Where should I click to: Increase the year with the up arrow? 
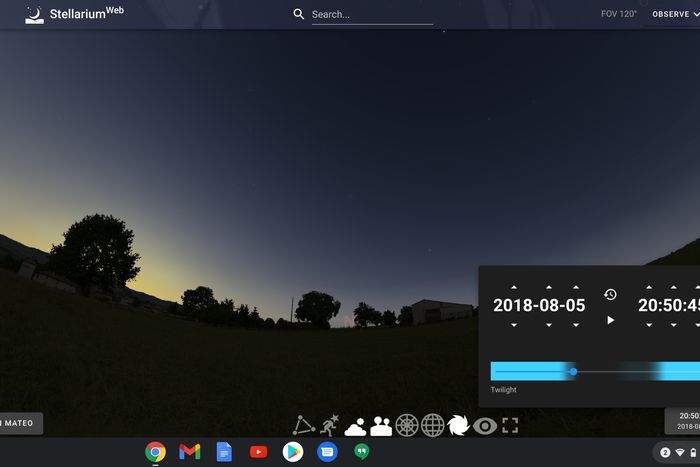click(x=514, y=287)
